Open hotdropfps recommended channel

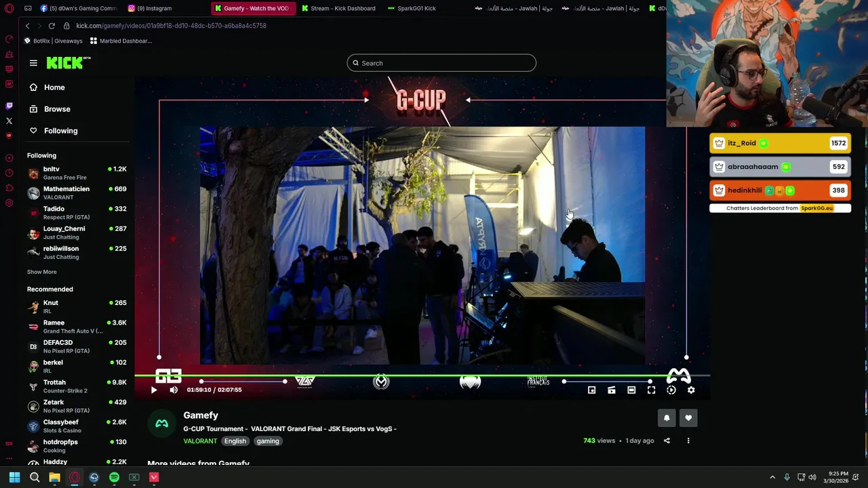(x=77, y=445)
